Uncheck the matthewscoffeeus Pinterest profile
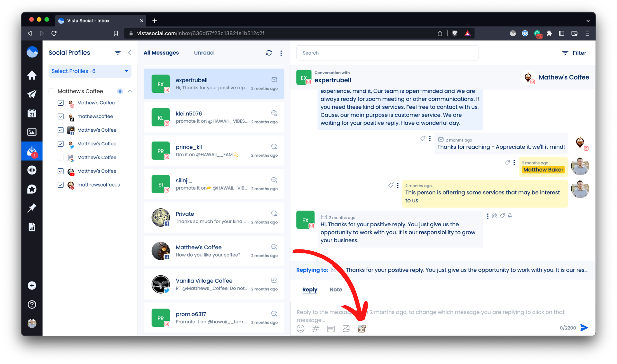 click(60, 185)
